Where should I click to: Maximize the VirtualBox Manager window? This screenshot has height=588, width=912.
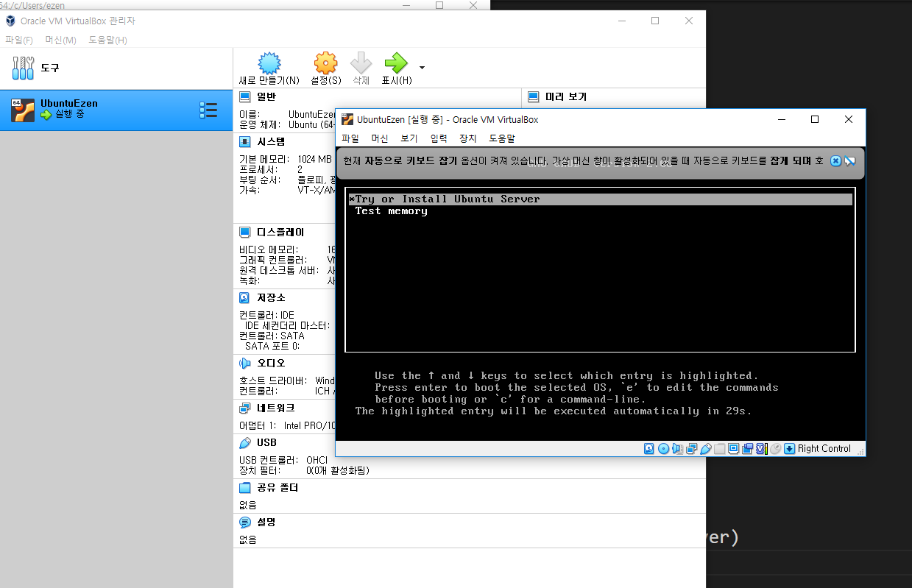pos(655,21)
